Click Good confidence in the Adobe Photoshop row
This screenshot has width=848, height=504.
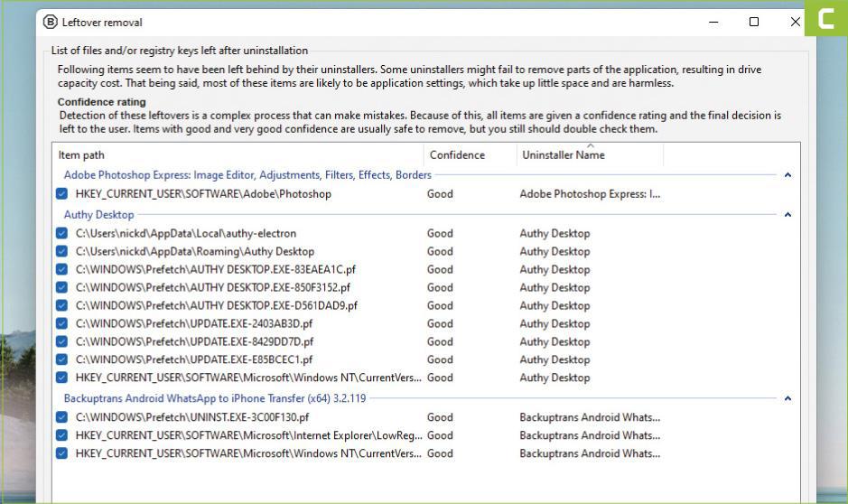pyautogui.click(x=440, y=193)
